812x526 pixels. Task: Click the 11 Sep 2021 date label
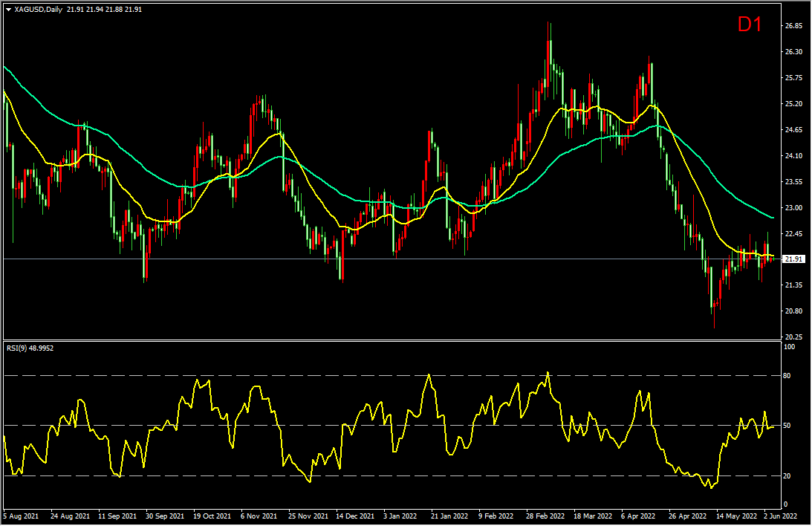coord(117,516)
